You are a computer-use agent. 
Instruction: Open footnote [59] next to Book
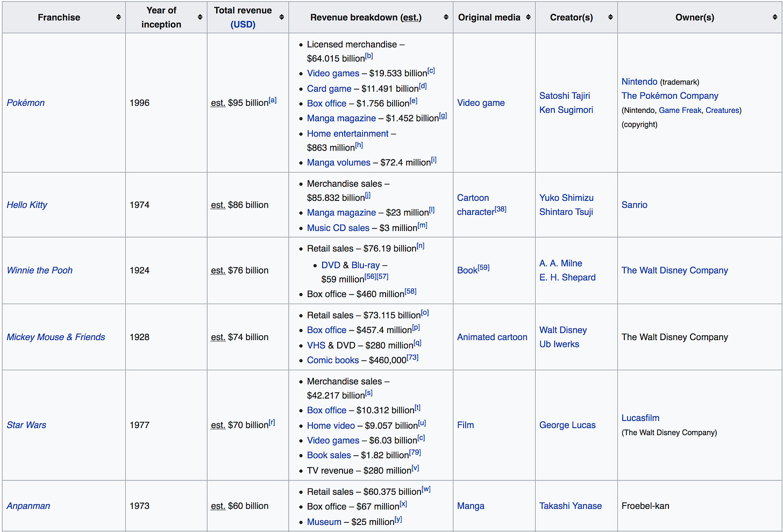click(483, 267)
